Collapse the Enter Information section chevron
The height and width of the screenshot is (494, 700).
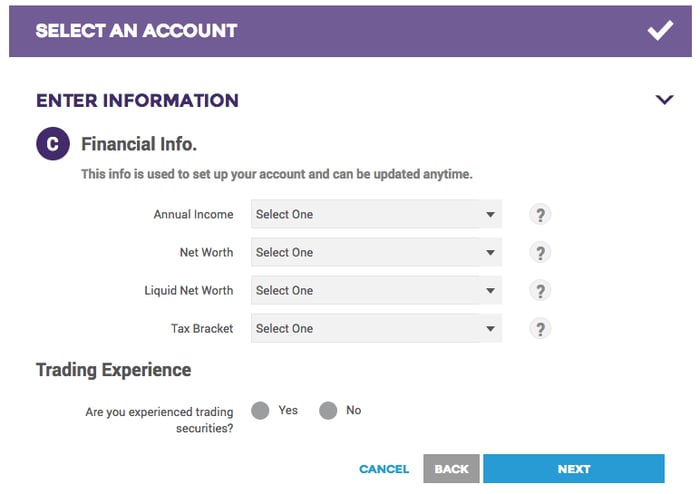[x=664, y=100]
